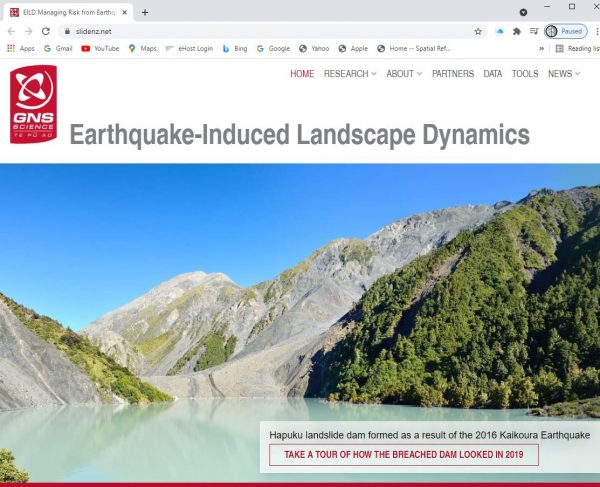Open the Reading list

578,49
